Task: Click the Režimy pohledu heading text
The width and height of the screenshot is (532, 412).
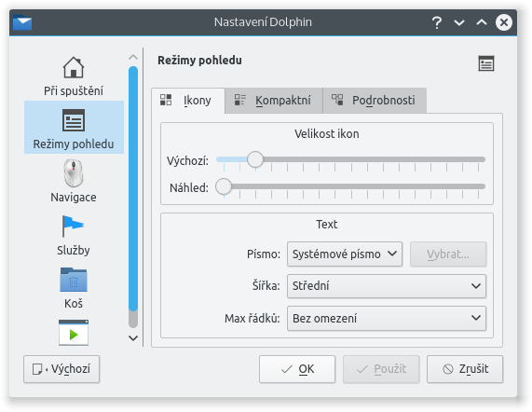Action: (x=199, y=61)
